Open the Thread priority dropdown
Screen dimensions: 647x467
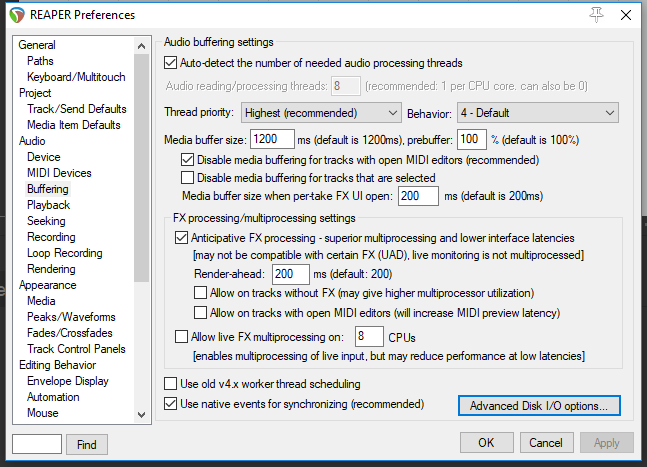(320, 113)
